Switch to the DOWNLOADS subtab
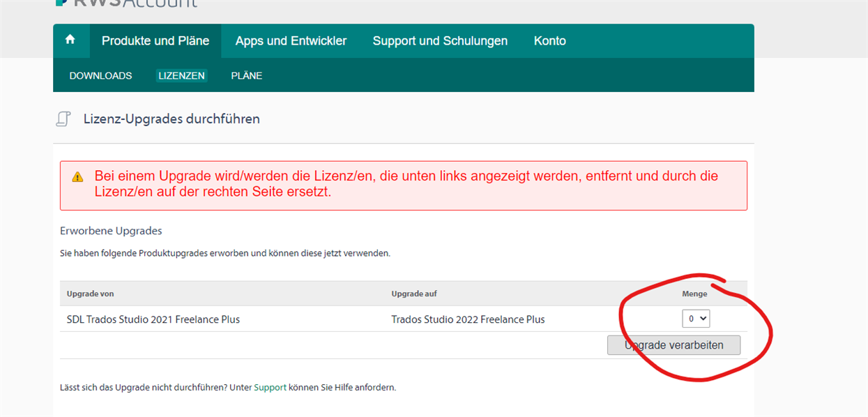The height and width of the screenshot is (417, 868). [100, 75]
